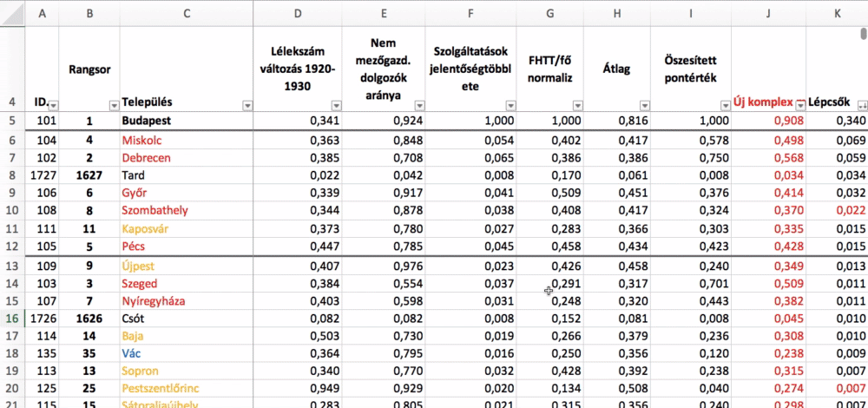This screenshot has width=868, height=408.
Task: Select the Tard cell
Action: [187, 175]
